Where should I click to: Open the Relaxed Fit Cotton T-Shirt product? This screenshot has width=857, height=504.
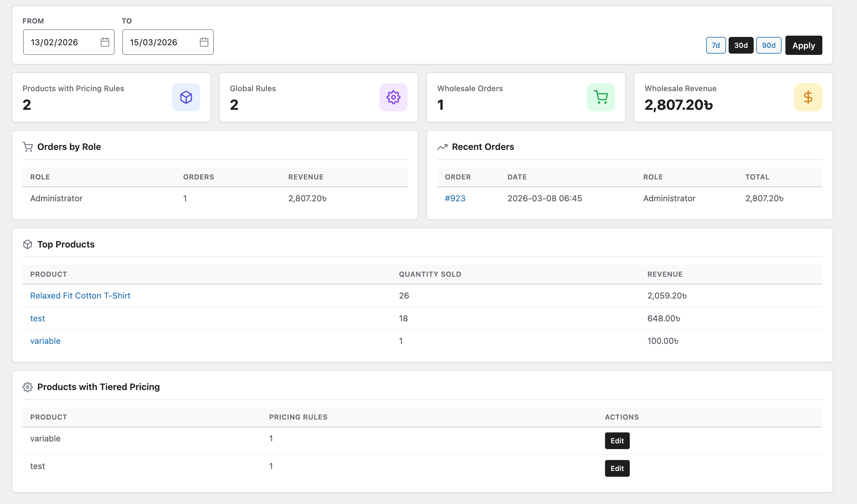[x=80, y=296]
